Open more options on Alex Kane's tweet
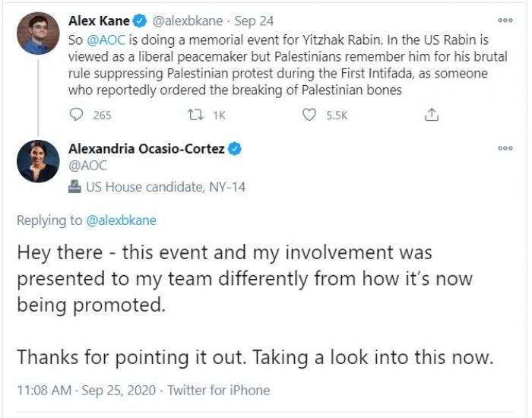Image resolution: width=532 pixels, height=418 pixels. click(x=505, y=21)
